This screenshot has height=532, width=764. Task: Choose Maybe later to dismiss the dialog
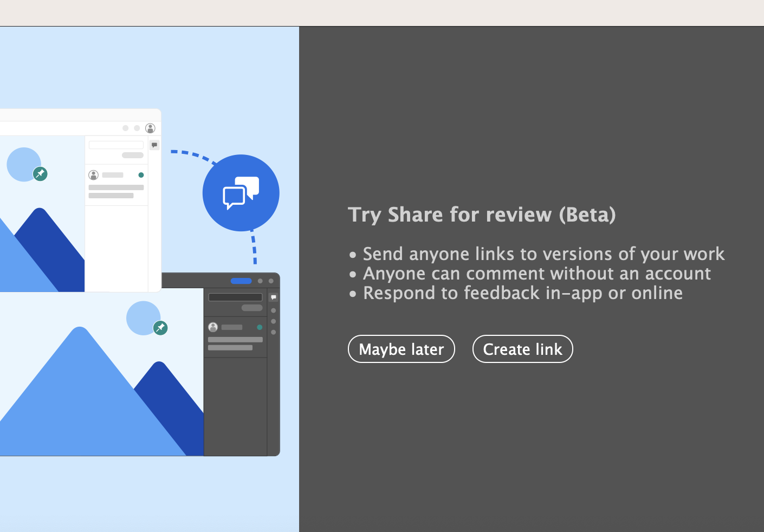click(x=401, y=349)
